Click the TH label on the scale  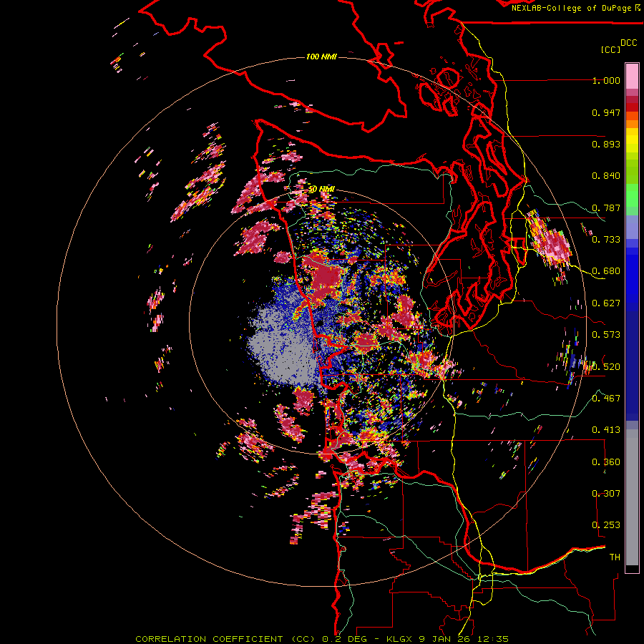point(615,557)
